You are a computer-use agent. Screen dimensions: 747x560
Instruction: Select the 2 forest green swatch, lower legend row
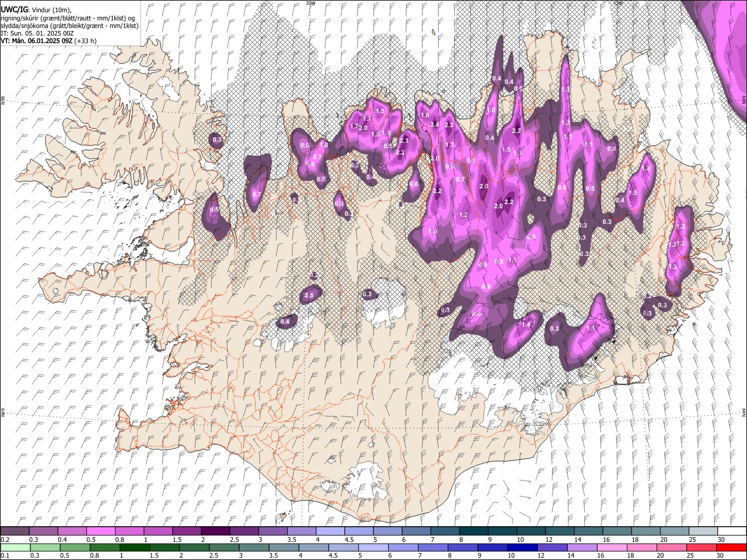(194, 547)
